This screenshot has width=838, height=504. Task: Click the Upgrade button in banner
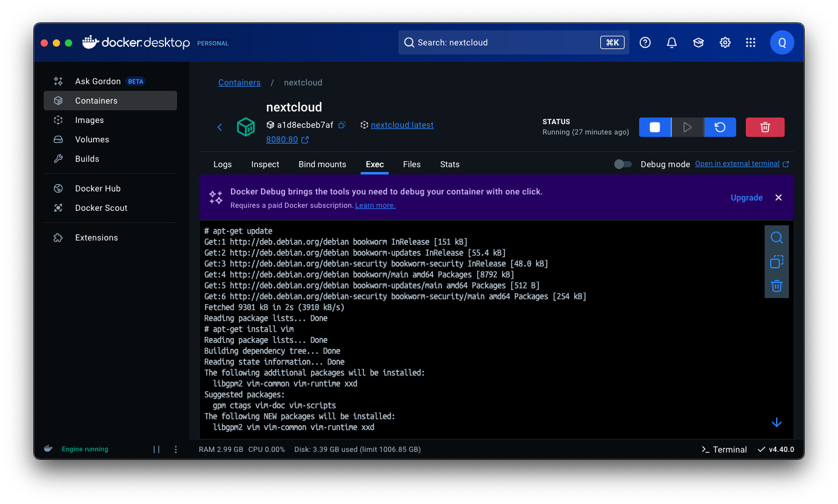(746, 197)
